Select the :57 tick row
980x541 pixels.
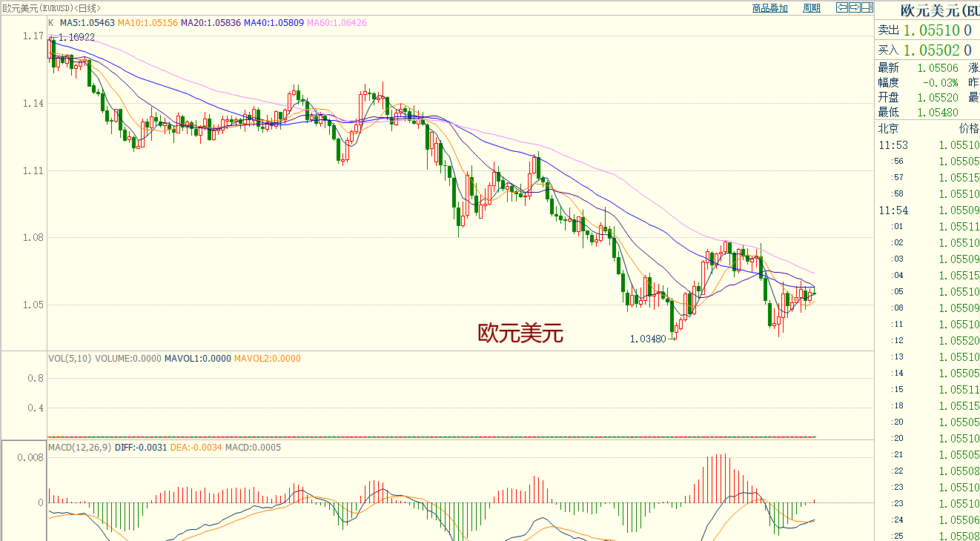click(x=928, y=178)
